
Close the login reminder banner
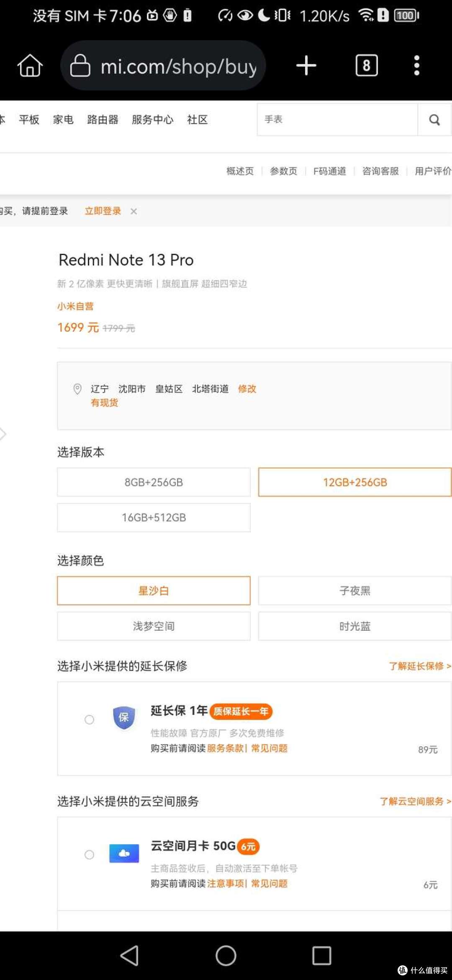tap(134, 211)
